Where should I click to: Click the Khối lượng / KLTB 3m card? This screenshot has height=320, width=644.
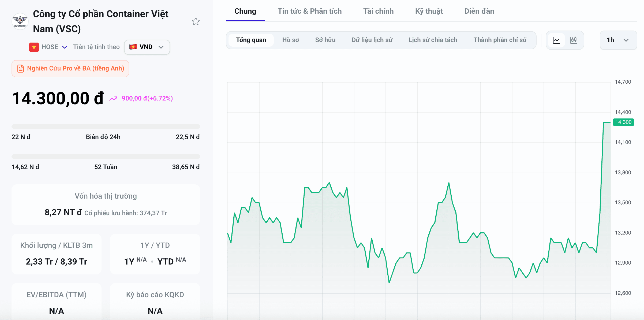(x=57, y=254)
